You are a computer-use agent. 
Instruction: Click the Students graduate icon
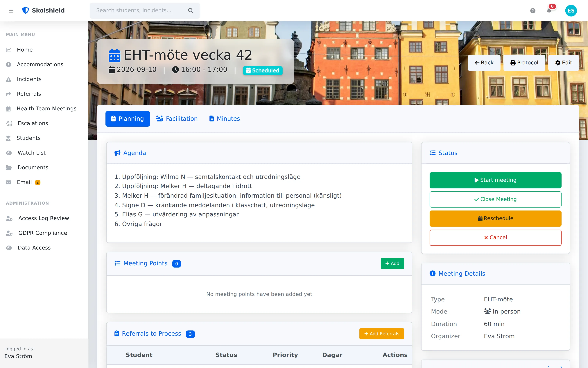(8, 138)
